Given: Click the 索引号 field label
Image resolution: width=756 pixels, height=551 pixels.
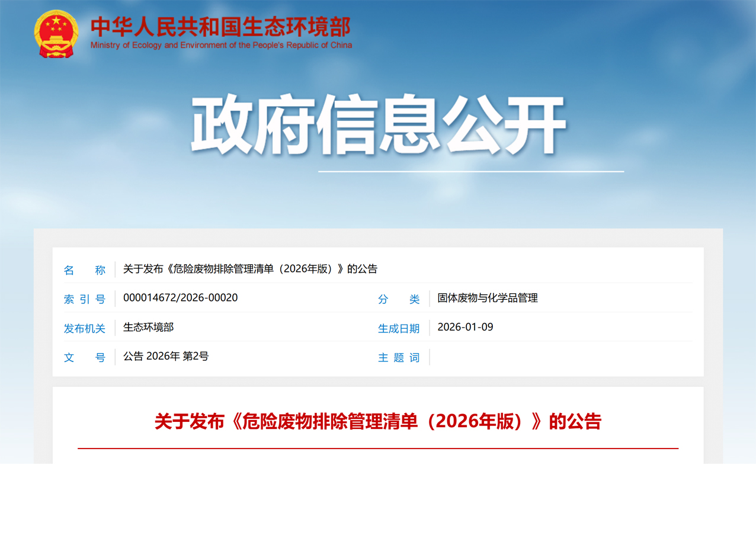Looking at the screenshot, I should click(85, 299).
